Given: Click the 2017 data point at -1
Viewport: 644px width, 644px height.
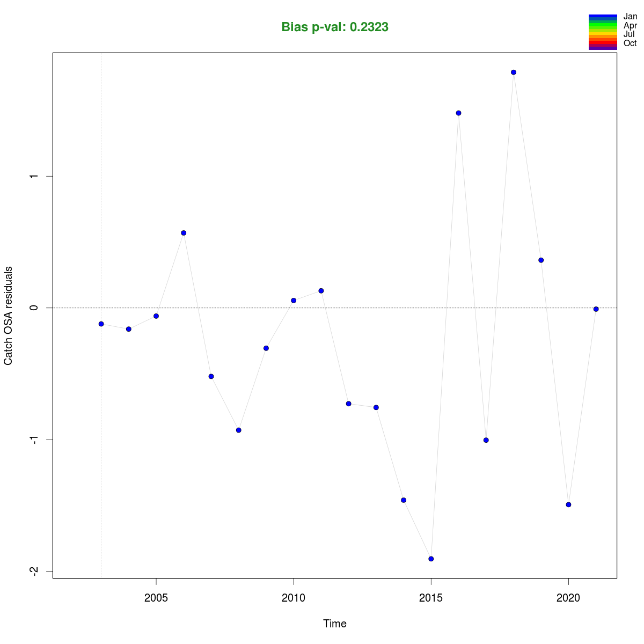Looking at the screenshot, I should click(486, 440).
